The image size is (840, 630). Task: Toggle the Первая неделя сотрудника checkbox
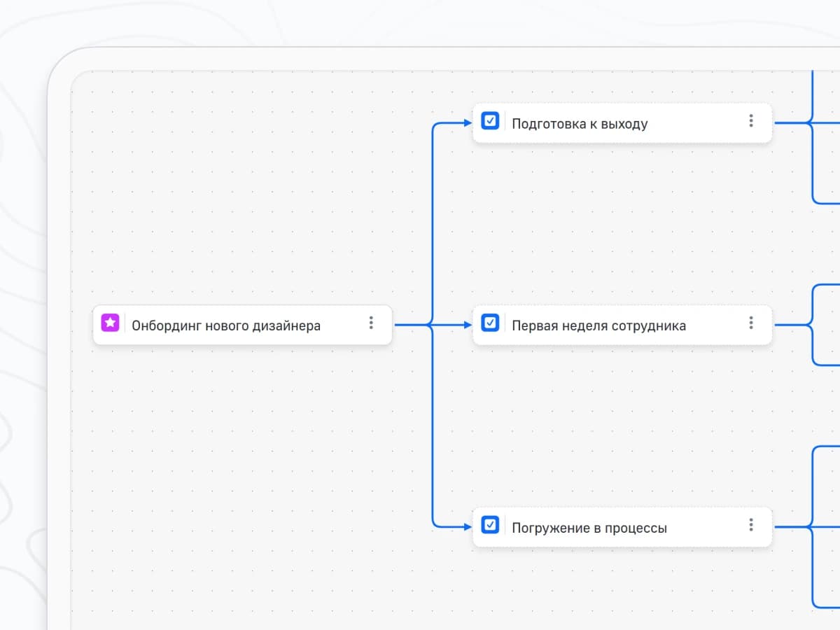click(490, 323)
